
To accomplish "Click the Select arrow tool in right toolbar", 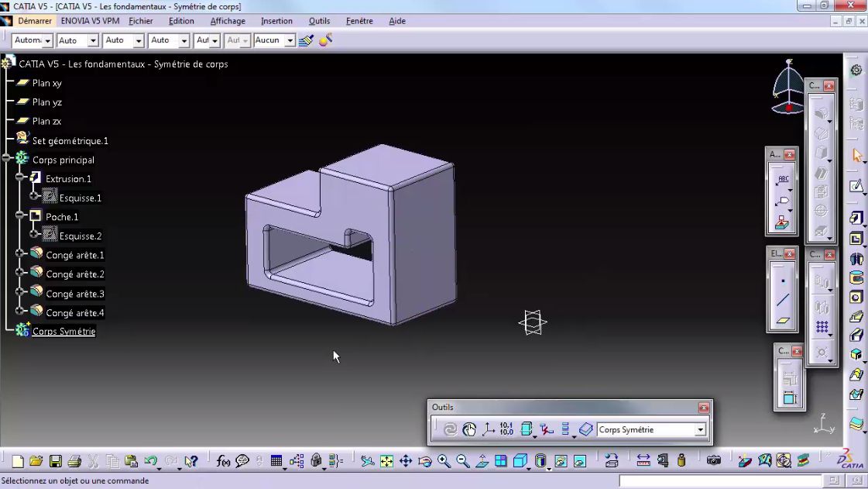I will click(856, 156).
